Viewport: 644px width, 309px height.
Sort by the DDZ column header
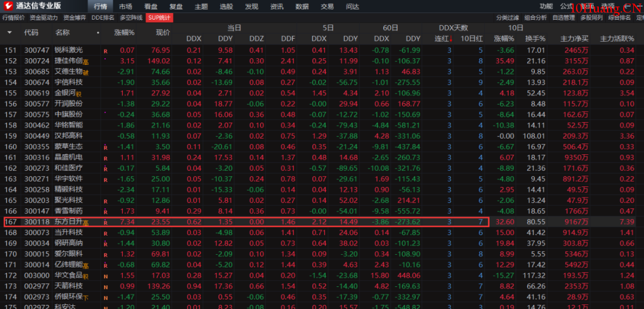click(x=256, y=39)
